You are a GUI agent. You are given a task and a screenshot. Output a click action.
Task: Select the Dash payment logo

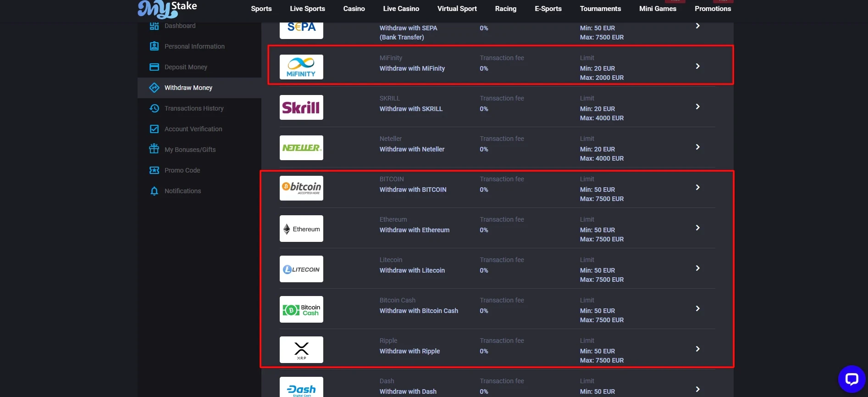[x=301, y=387]
